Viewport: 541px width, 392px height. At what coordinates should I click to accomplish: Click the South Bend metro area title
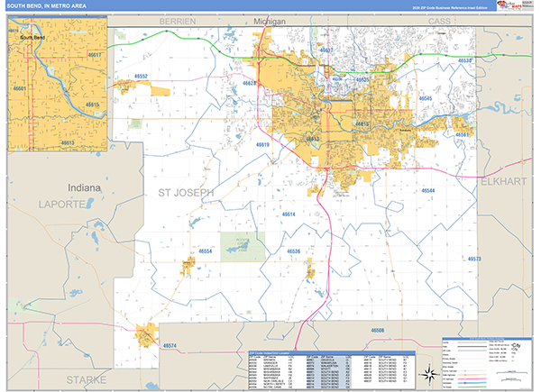(x=48, y=7)
